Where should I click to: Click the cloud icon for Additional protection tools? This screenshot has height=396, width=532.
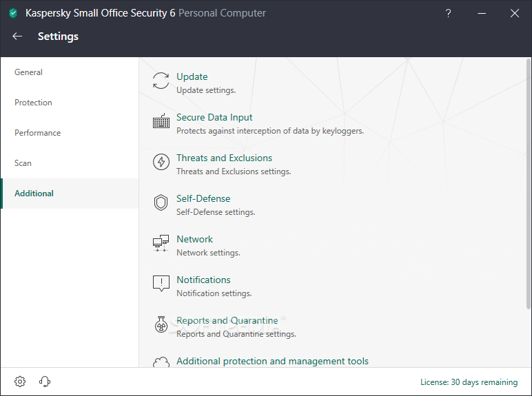click(x=161, y=362)
